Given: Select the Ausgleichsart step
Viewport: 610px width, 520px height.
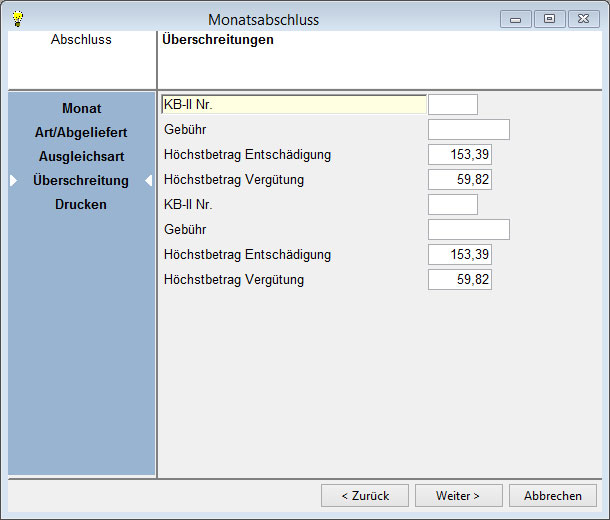Looking at the screenshot, I should 81,156.
